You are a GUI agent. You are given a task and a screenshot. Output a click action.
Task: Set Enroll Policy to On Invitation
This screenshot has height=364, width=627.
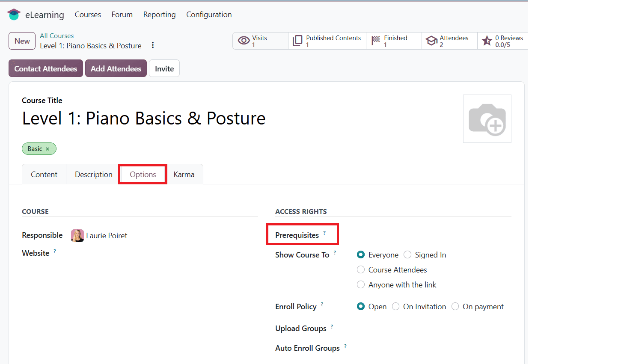pyautogui.click(x=395, y=307)
